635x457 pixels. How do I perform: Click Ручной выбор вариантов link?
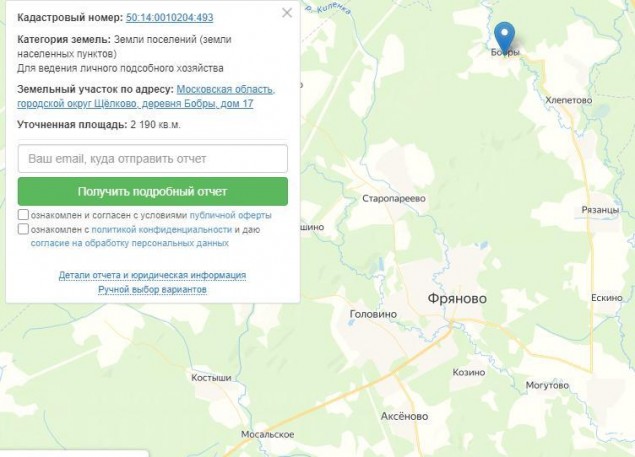[x=152, y=290]
